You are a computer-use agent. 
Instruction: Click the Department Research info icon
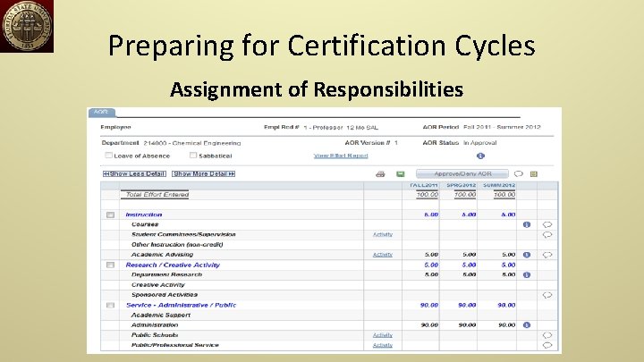527,275
